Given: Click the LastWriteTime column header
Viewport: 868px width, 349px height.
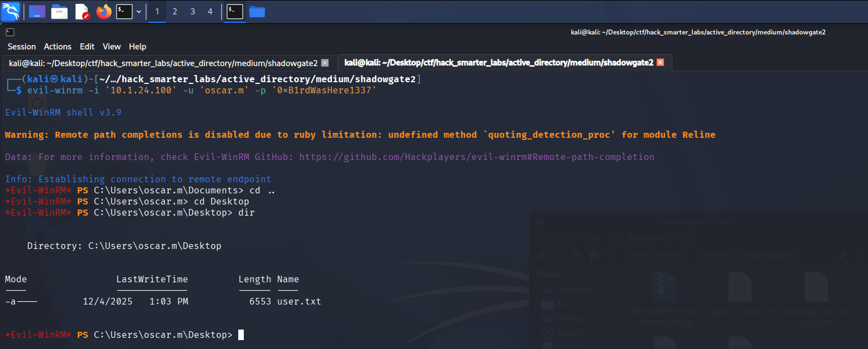Looking at the screenshot, I should click(152, 280).
